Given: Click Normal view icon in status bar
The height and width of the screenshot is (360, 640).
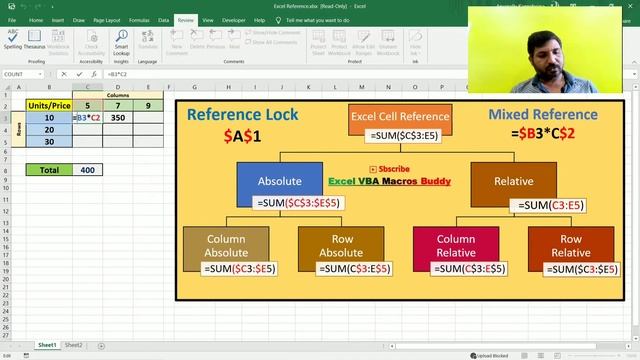Looking at the screenshot, I should pyautogui.click(x=524, y=356).
